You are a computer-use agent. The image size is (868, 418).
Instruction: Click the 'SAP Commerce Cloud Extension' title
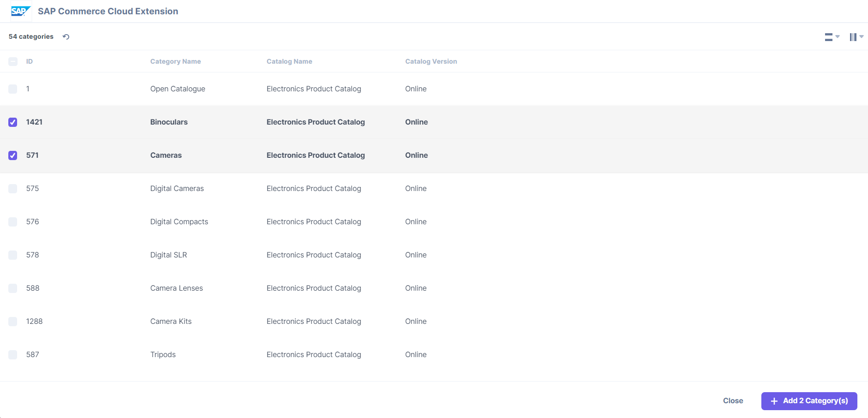point(108,11)
